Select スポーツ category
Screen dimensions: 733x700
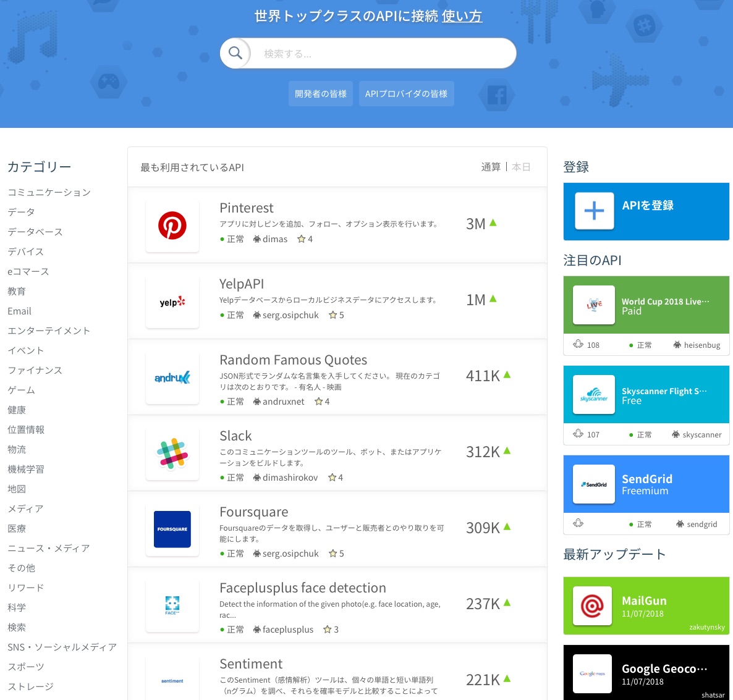tap(26, 667)
